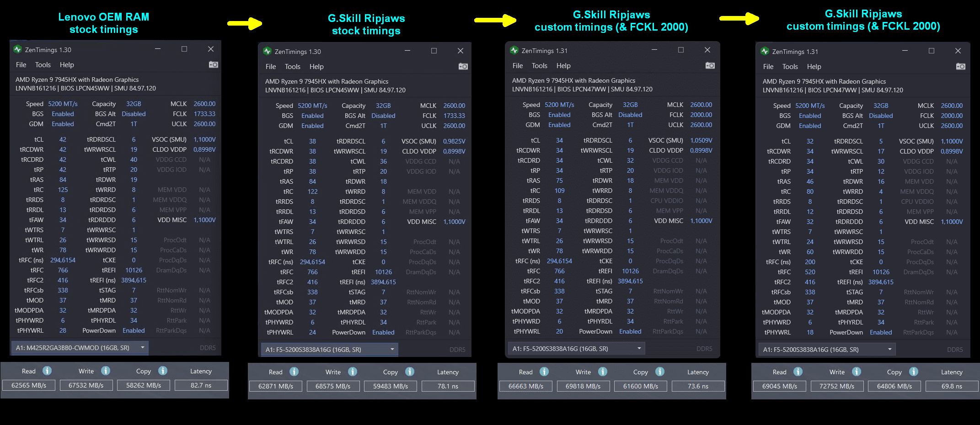
Task: Click VSOC value 1,0509V in third window
Action: [x=701, y=140]
